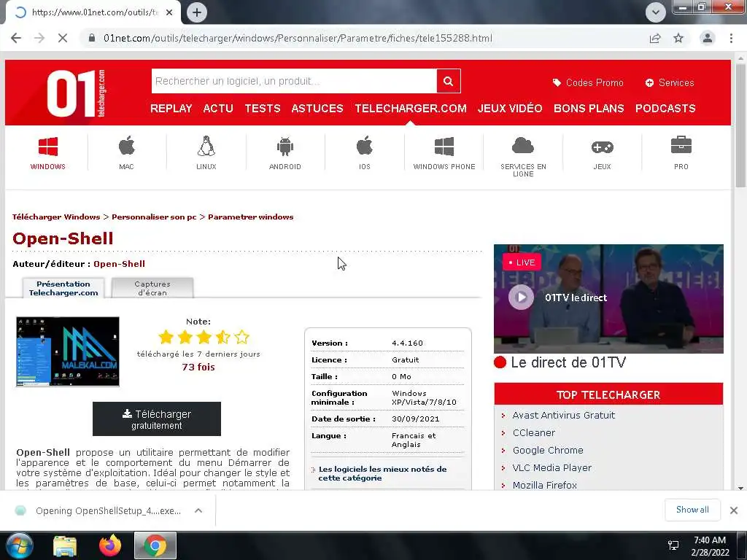Stop page loading with the X button

click(63, 38)
